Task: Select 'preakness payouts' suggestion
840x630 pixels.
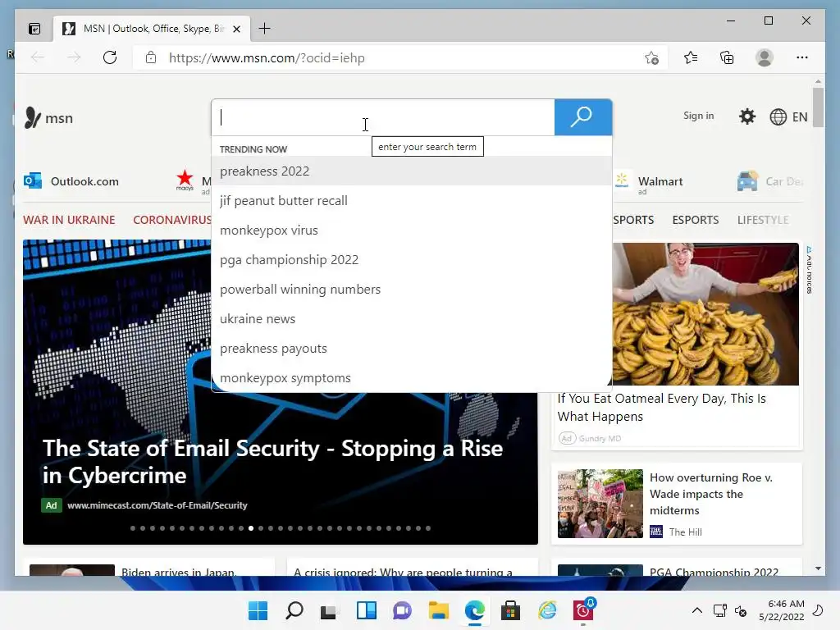Action: (x=412, y=348)
